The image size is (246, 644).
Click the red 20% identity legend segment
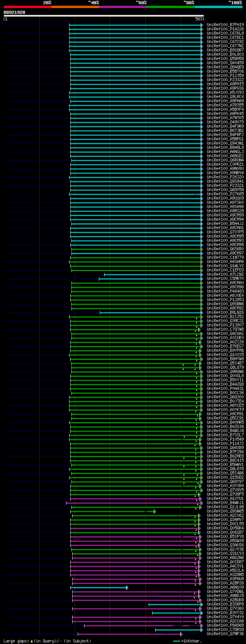tap(28, 7)
